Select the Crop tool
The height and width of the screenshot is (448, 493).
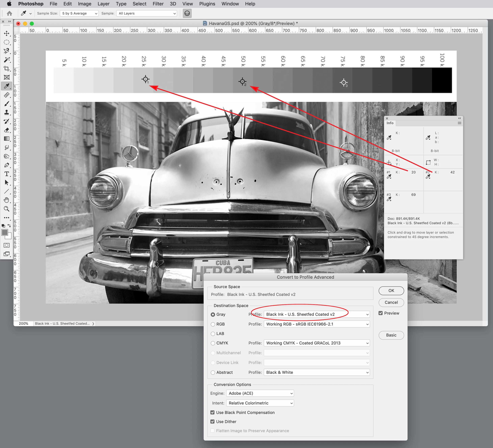pos(7,69)
